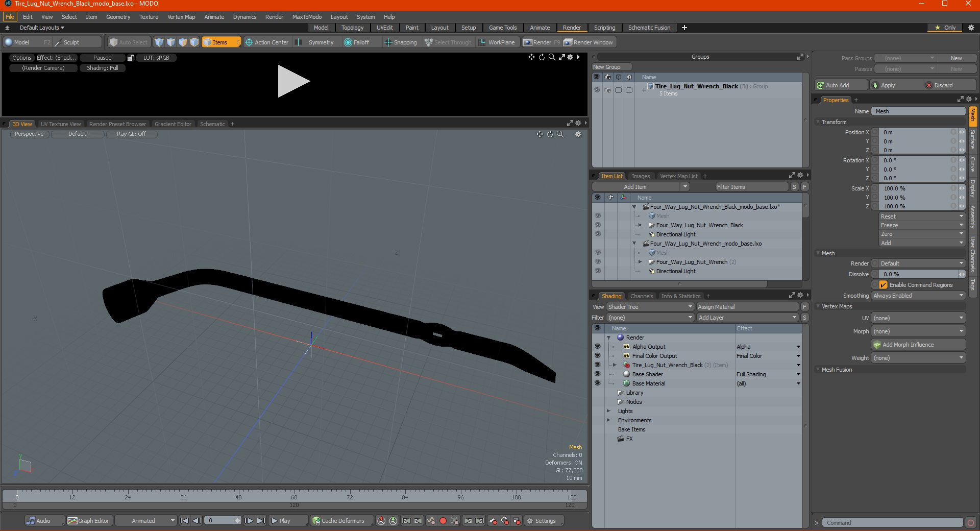The width and height of the screenshot is (980, 531).
Task: Toggle visibility of Final Color Output layer
Action: click(597, 356)
